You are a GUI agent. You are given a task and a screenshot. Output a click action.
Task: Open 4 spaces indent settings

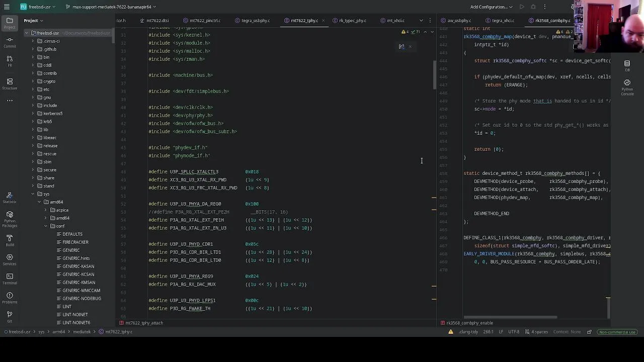pyautogui.click(x=536, y=332)
